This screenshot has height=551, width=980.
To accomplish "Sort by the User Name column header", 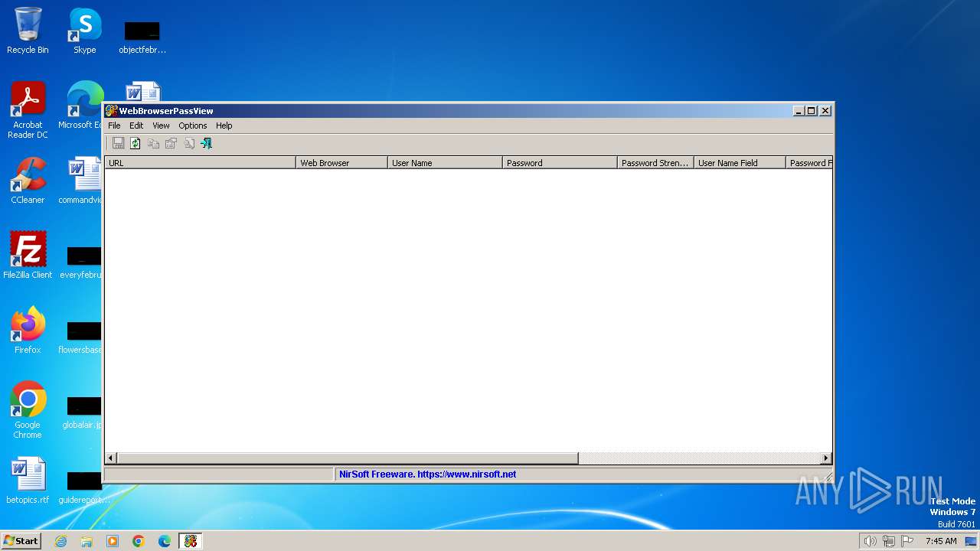I will click(445, 163).
